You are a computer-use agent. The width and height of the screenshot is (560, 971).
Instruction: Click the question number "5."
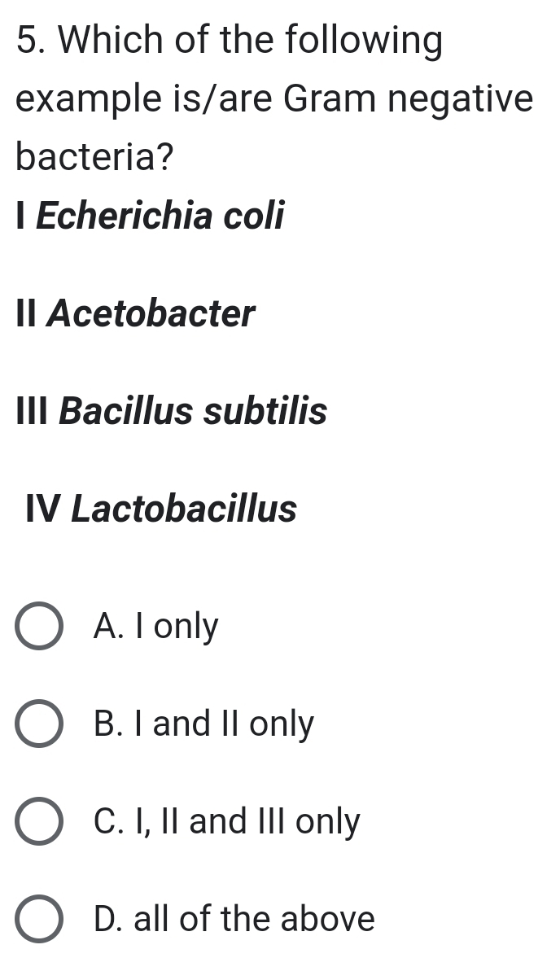(x=29, y=41)
